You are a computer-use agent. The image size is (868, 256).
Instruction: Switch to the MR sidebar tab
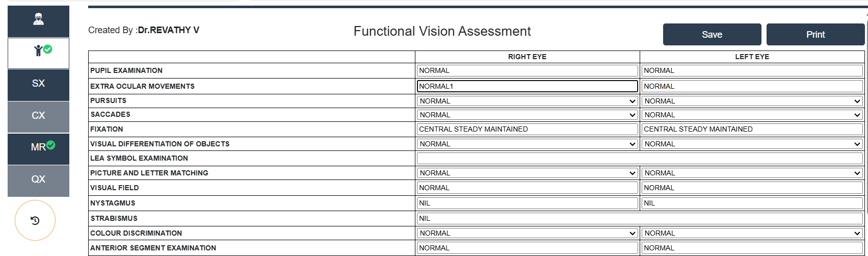[x=38, y=148]
